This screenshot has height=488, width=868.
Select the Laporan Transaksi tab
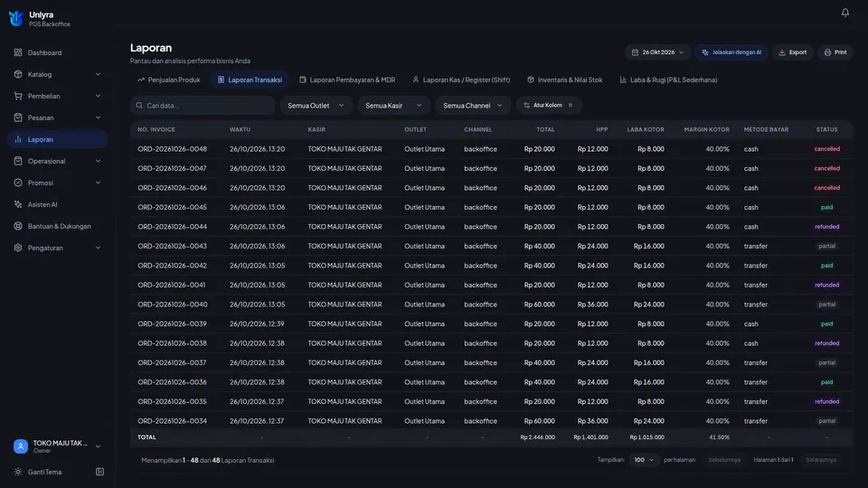point(250,80)
